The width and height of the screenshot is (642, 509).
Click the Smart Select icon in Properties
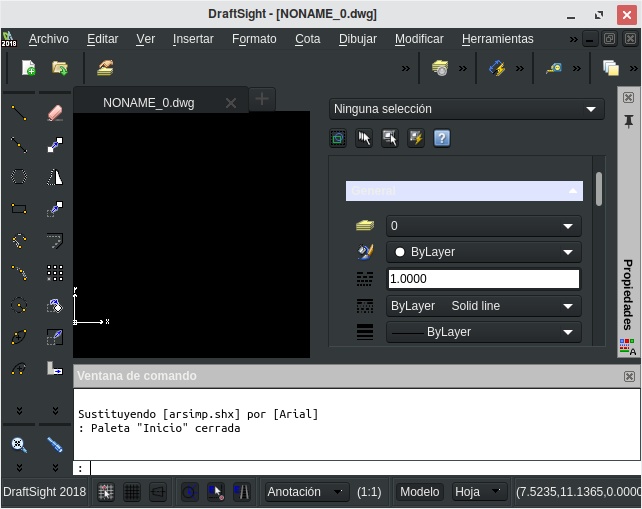click(x=390, y=138)
